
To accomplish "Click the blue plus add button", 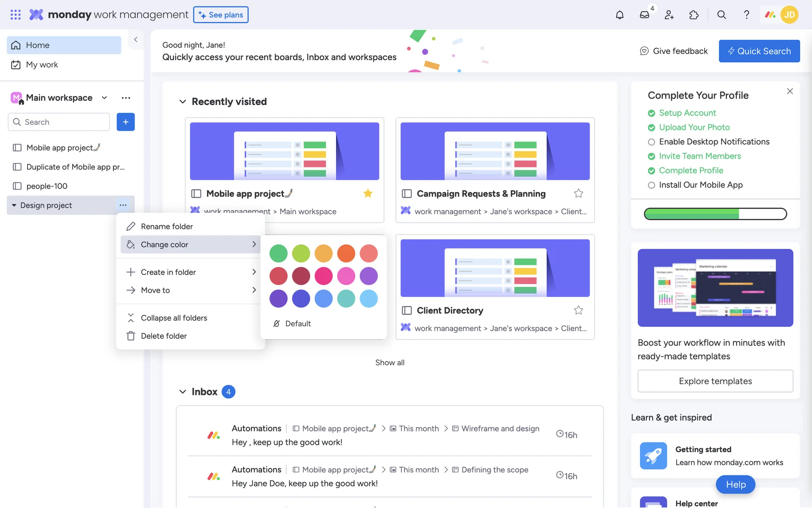I will [126, 122].
